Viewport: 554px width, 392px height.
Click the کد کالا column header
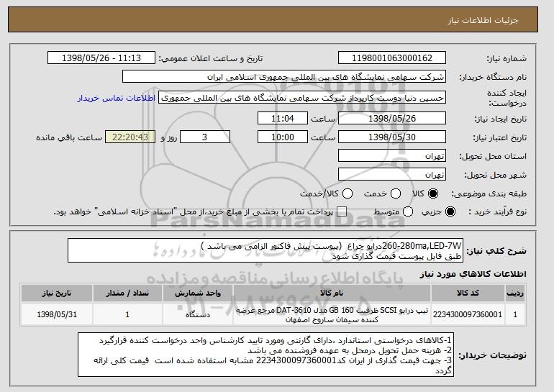point(468,293)
